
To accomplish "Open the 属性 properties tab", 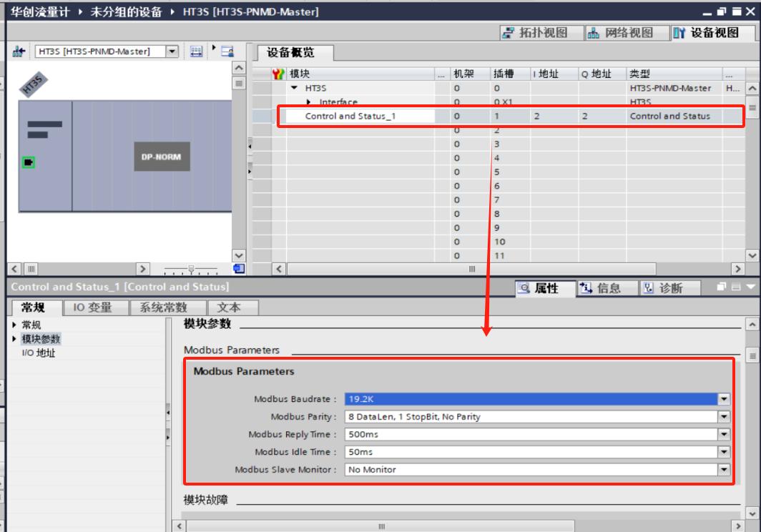I will [546, 288].
